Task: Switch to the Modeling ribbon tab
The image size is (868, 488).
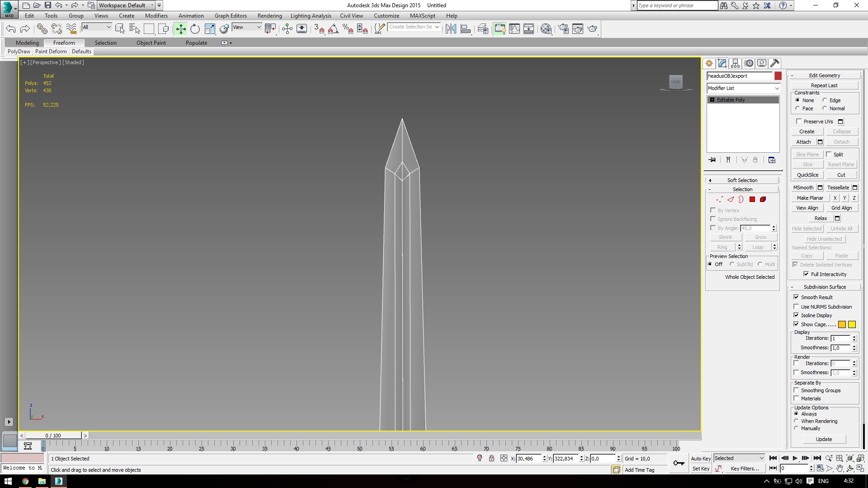Action: [27, 43]
